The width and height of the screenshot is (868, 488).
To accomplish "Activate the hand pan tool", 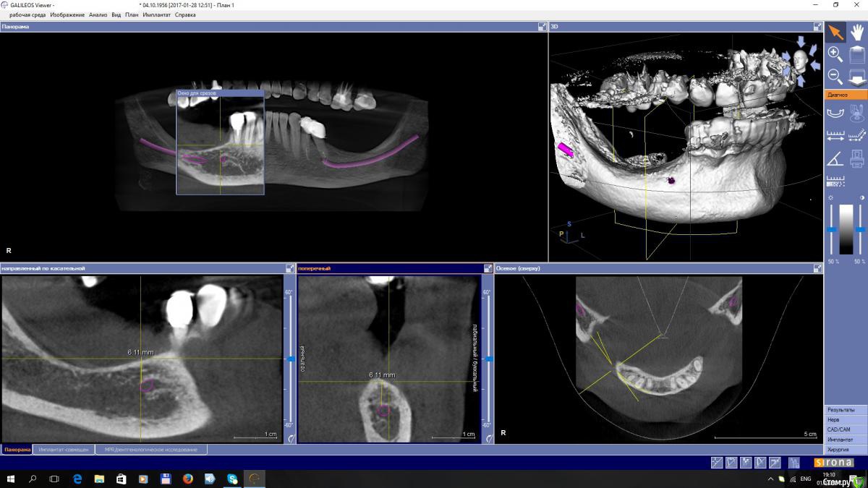I will click(857, 33).
